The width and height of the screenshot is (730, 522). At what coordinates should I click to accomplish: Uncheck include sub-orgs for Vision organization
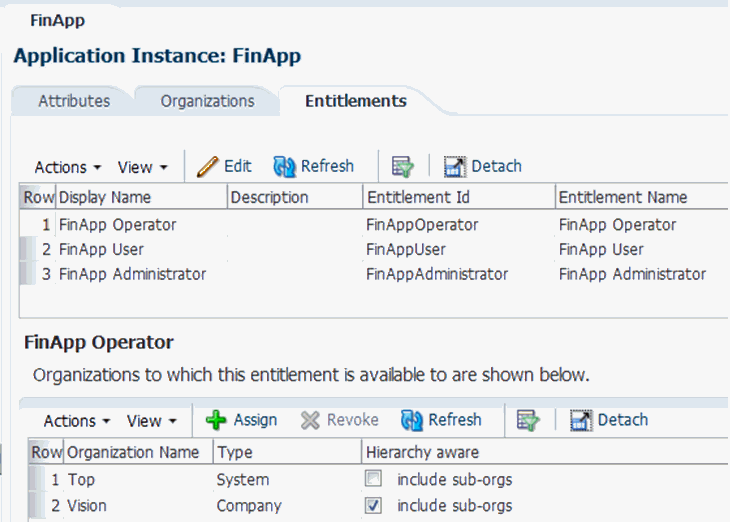(x=373, y=505)
